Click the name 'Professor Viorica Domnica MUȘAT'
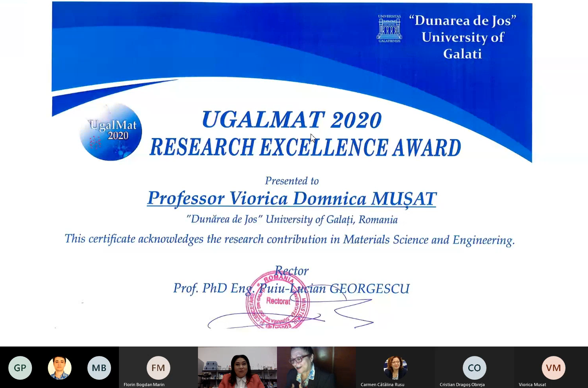The width and height of the screenshot is (588, 388). (292, 198)
